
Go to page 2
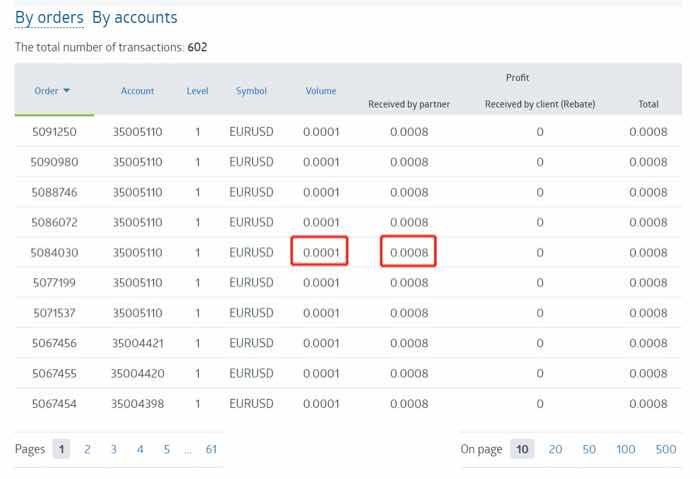click(x=87, y=449)
